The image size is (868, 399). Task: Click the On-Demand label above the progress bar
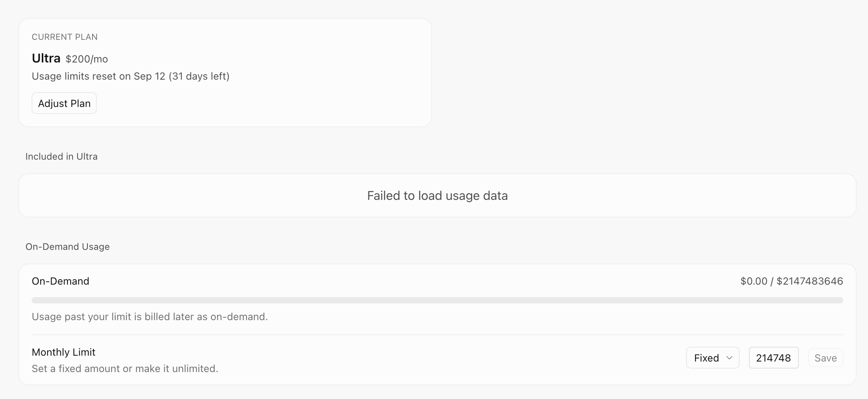[x=60, y=281]
